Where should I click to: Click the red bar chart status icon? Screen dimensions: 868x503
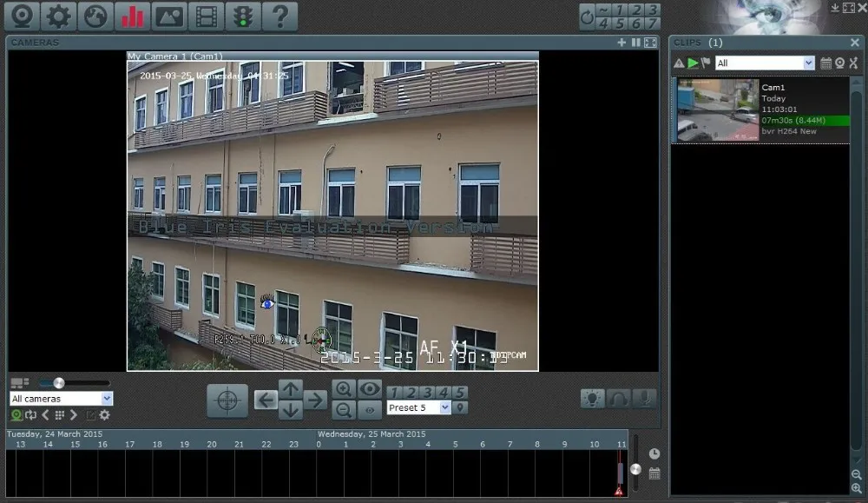(132, 16)
